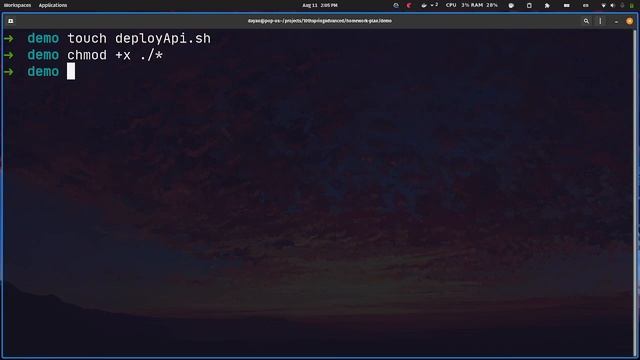The width and height of the screenshot is (640, 360).
Task: Open the extensions puzzle tray icon
Action: (547, 5)
